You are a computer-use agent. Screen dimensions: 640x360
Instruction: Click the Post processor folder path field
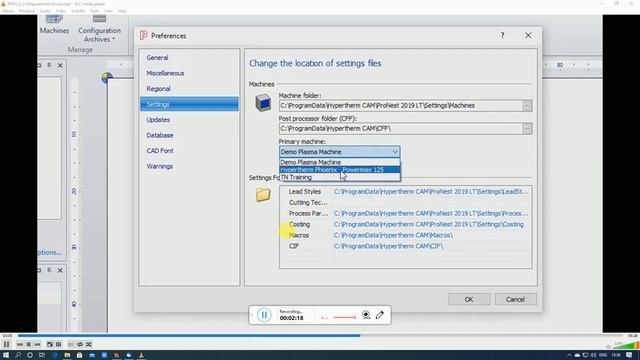400,129
